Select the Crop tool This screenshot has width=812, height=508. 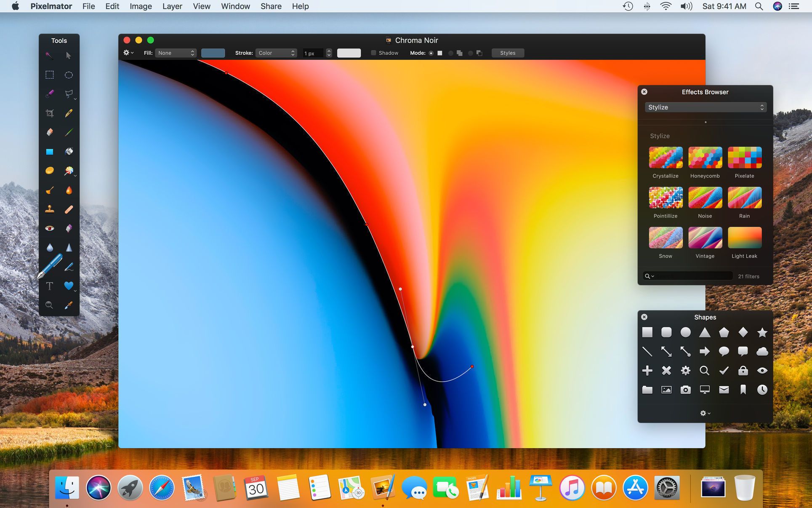tap(50, 112)
